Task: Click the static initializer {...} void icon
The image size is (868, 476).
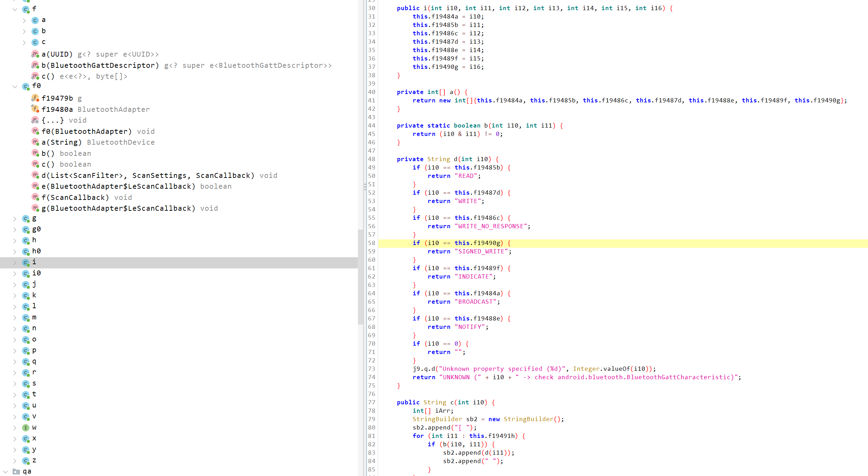Action: 35,120
